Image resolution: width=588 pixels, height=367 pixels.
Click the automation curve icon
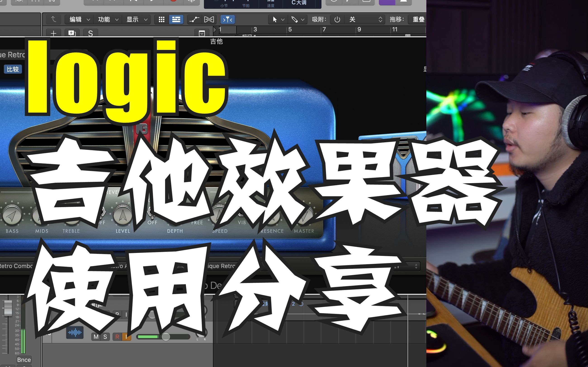[x=194, y=19]
